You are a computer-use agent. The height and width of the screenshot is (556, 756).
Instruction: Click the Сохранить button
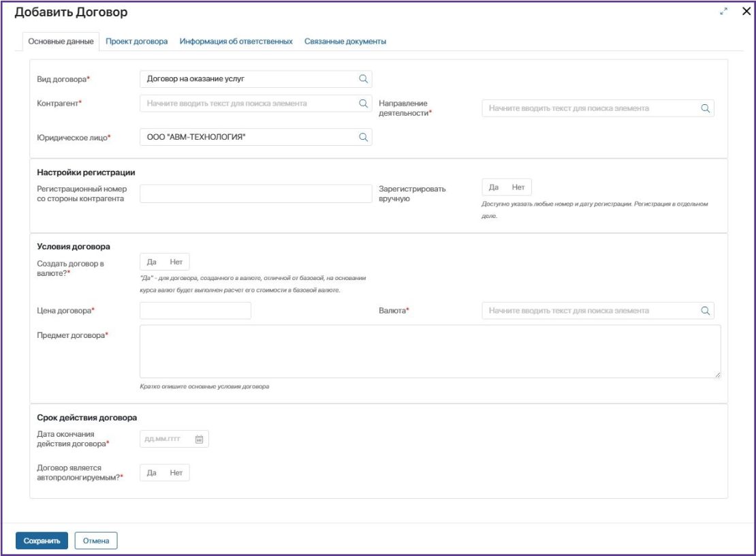(x=42, y=540)
